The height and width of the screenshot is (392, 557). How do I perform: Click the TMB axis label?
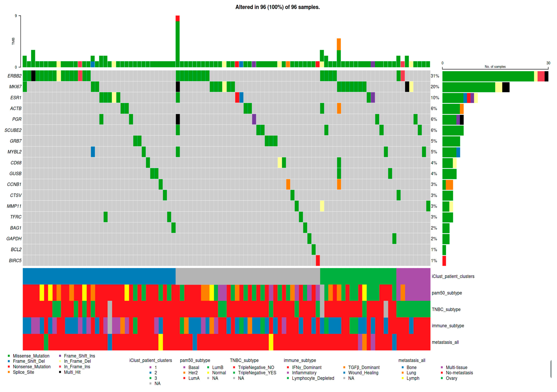[13, 41]
